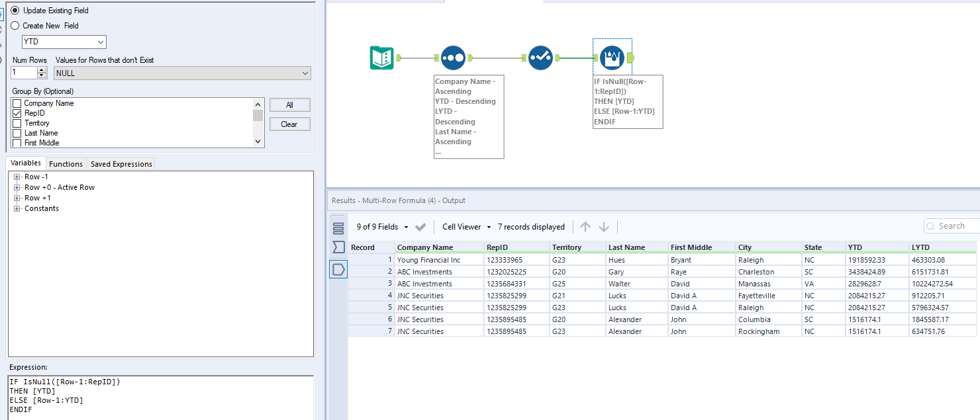Viewport: 980px width, 420px height.
Task: Open Values for Rows that don't Exist dropdown
Action: [182, 73]
